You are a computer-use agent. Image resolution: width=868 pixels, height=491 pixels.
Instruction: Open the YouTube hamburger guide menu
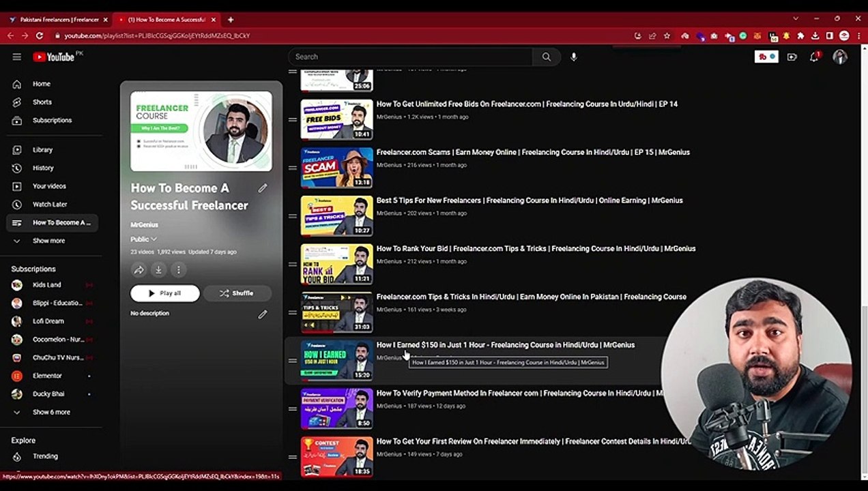tap(16, 57)
